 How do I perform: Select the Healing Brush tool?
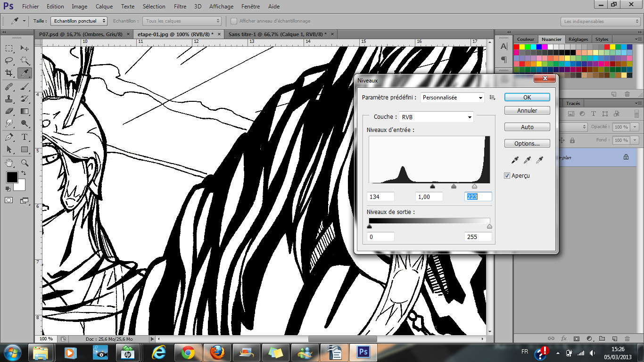coord(9,87)
